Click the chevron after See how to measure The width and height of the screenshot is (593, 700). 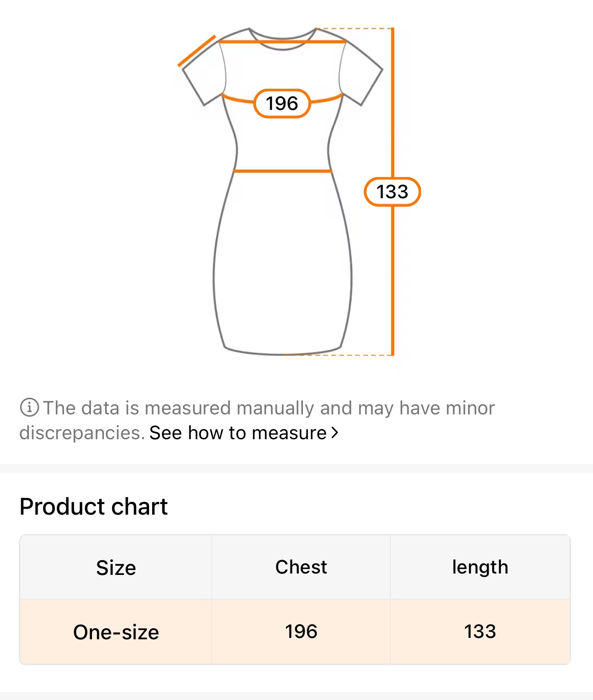click(x=335, y=433)
